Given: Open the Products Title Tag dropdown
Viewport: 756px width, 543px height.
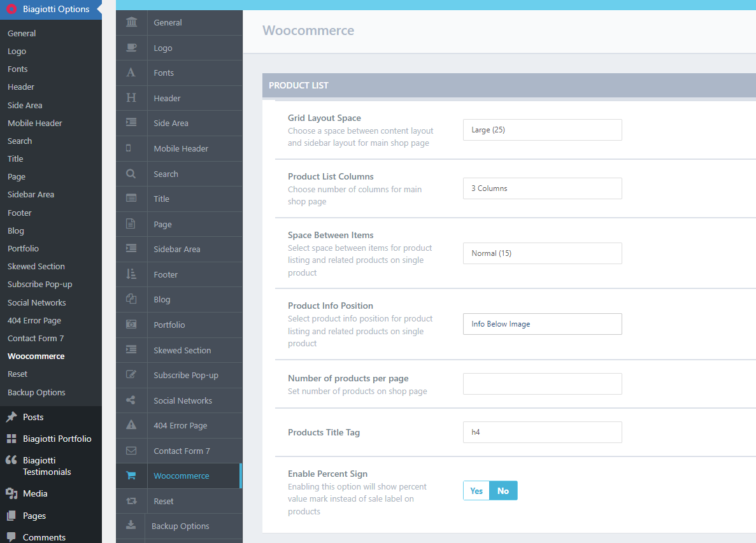Looking at the screenshot, I should pyautogui.click(x=543, y=432).
